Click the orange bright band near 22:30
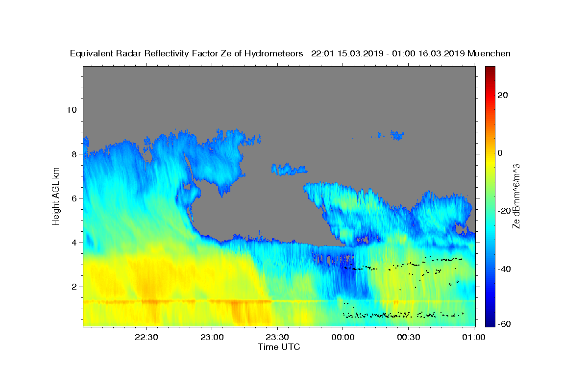This screenshot has width=588, height=392. (x=150, y=301)
